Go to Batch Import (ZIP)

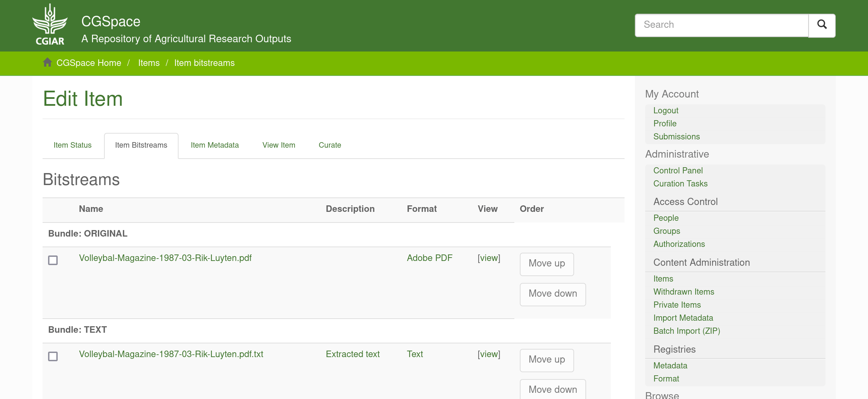tap(687, 331)
